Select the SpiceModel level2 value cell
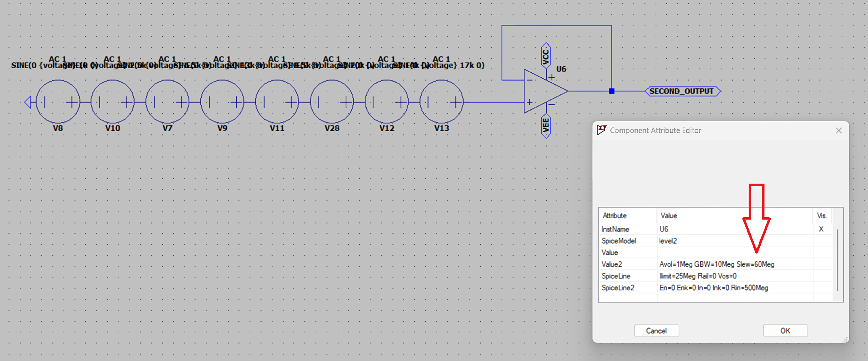The height and width of the screenshot is (361, 868). 735,241
